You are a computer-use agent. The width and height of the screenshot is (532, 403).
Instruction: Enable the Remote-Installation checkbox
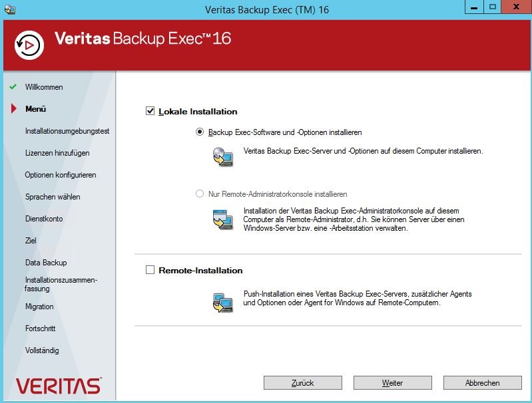click(150, 270)
